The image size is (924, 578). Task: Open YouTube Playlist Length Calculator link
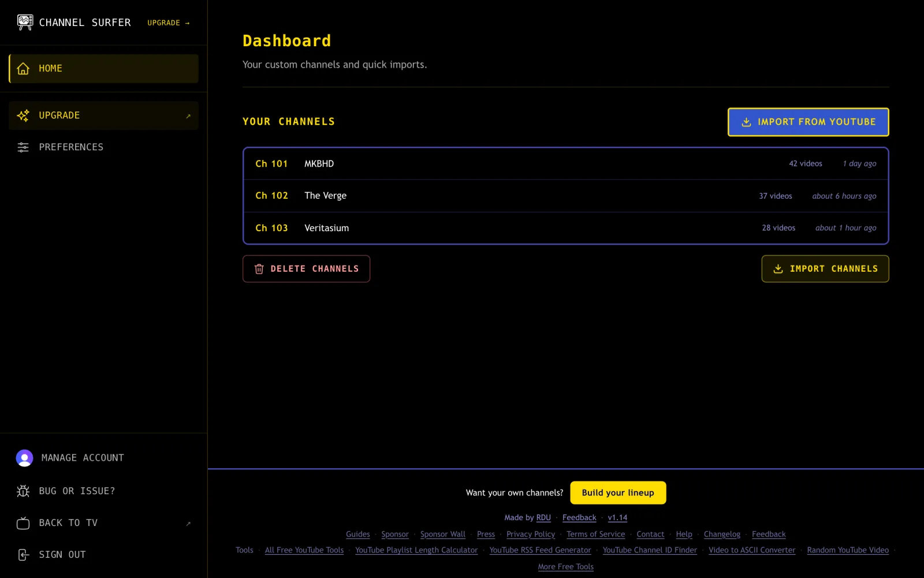[x=416, y=550]
